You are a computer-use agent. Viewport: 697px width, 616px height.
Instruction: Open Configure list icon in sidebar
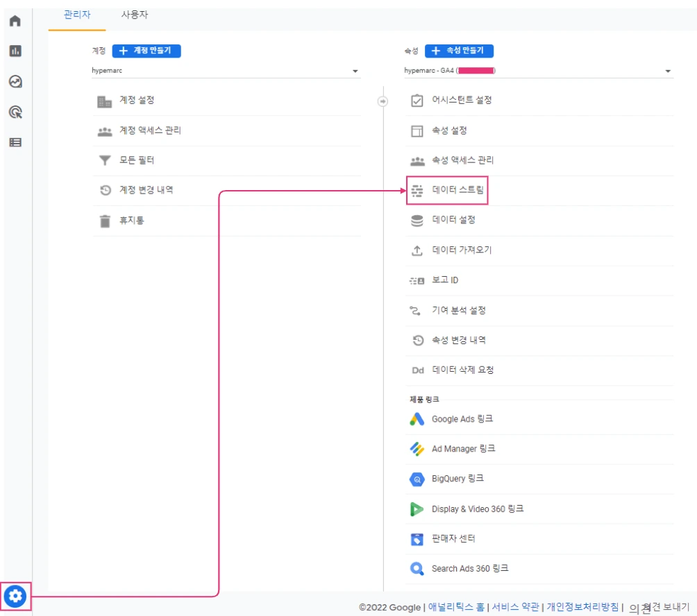15,142
